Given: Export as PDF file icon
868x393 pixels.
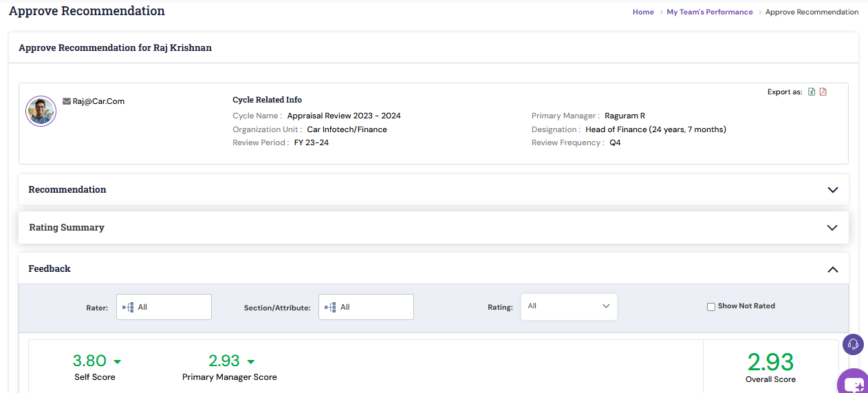Looking at the screenshot, I should tap(823, 92).
